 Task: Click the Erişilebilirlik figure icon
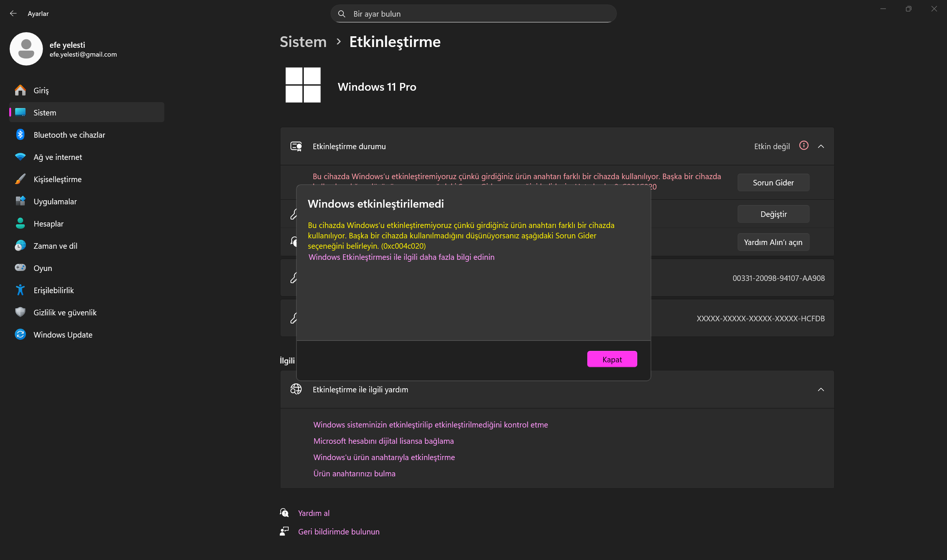point(20,290)
